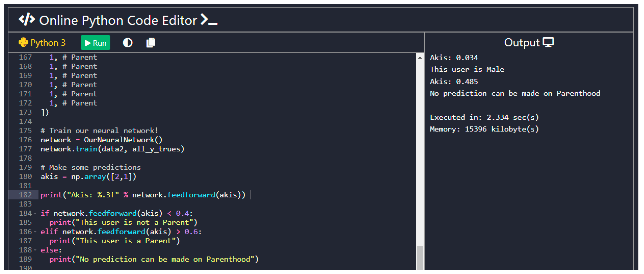Collapse the if block at line 184

[x=35, y=213]
